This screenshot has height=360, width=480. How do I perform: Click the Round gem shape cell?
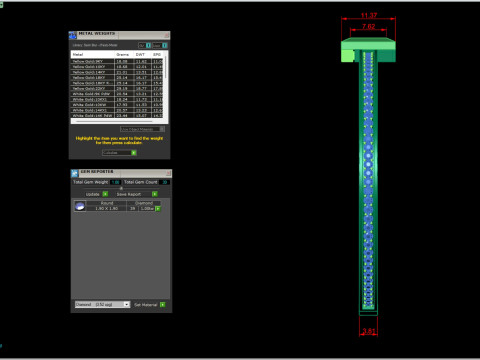tap(107, 203)
